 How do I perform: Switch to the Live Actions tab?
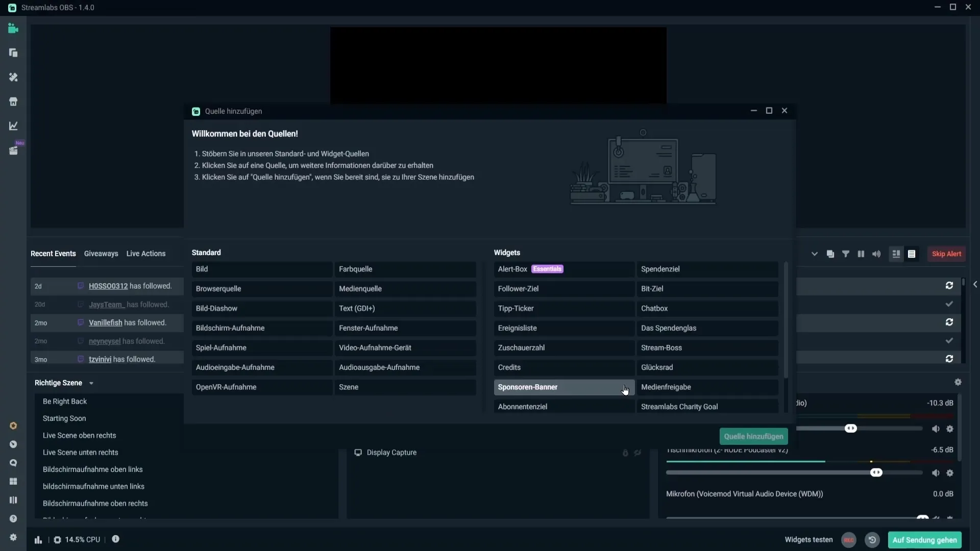pos(146,254)
